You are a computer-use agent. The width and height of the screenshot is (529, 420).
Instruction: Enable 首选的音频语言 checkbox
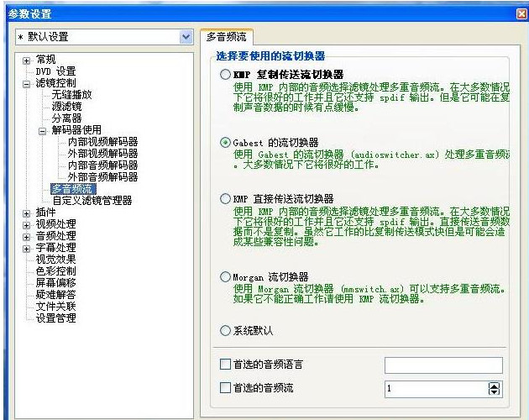click(224, 364)
